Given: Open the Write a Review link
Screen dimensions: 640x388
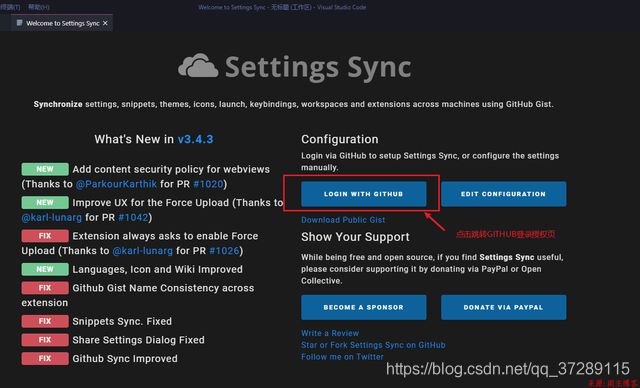Looking at the screenshot, I should click(x=330, y=333).
